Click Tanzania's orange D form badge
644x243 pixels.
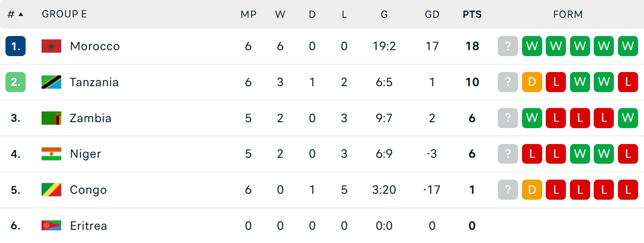(x=532, y=82)
